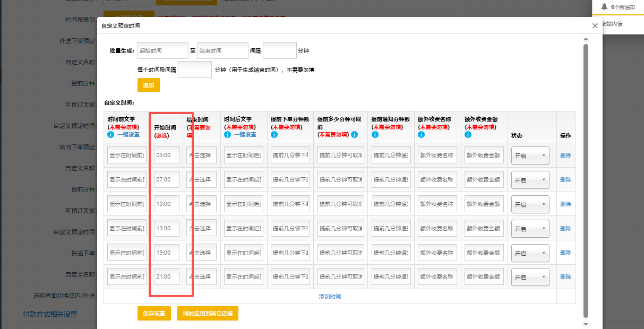The image size is (644, 329).
Task: Click the 6个新通知 notification header
Action: pyautogui.click(x=623, y=7)
